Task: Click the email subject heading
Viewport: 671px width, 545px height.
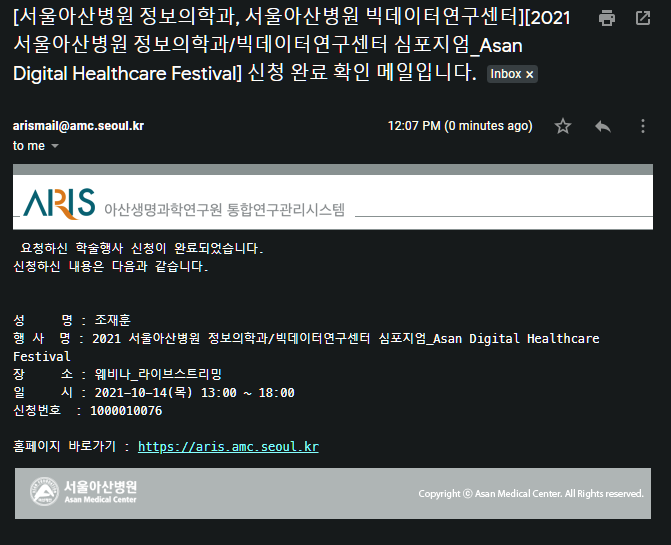Action: coord(292,45)
